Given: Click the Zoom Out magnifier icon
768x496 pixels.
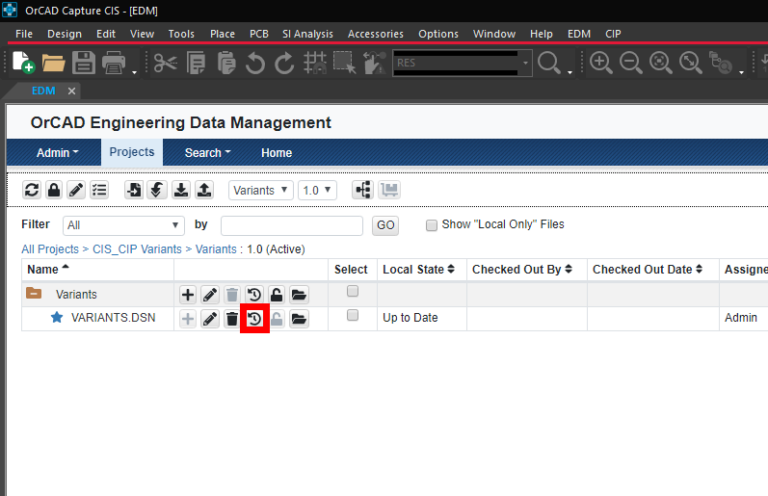Looking at the screenshot, I should pyautogui.click(x=630, y=63).
